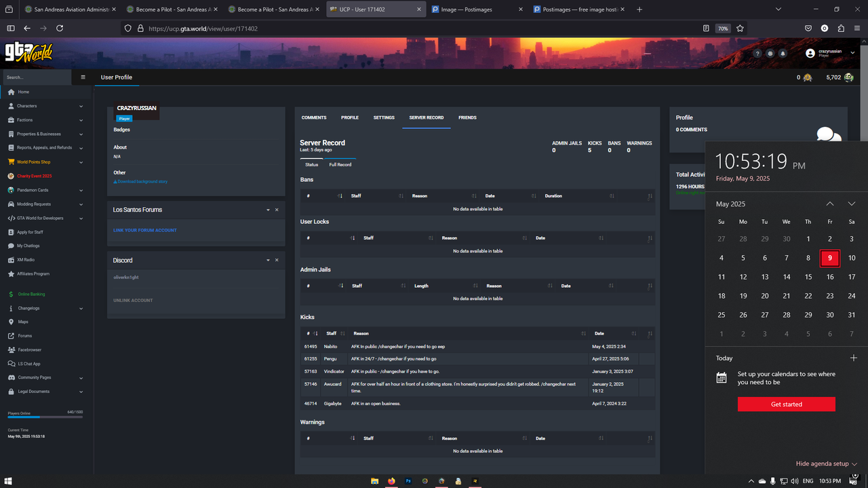Click the Photoshop icon in the taskbar

pyautogui.click(x=408, y=481)
